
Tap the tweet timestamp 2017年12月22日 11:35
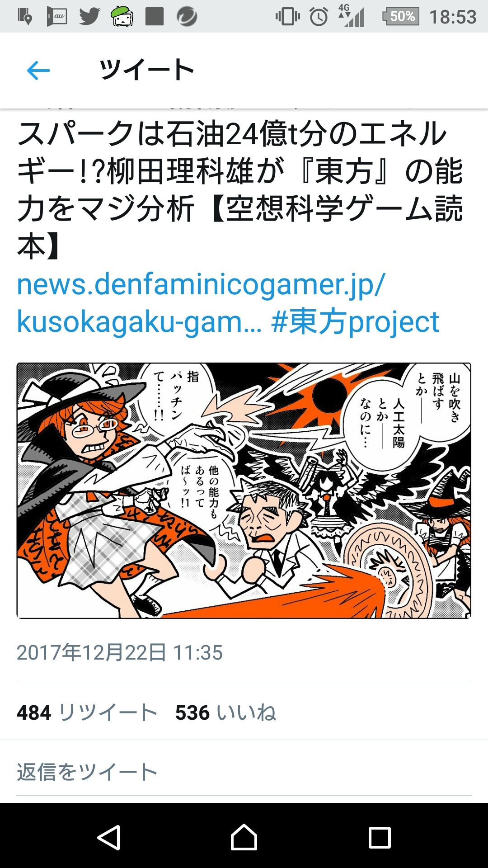pyautogui.click(x=120, y=652)
